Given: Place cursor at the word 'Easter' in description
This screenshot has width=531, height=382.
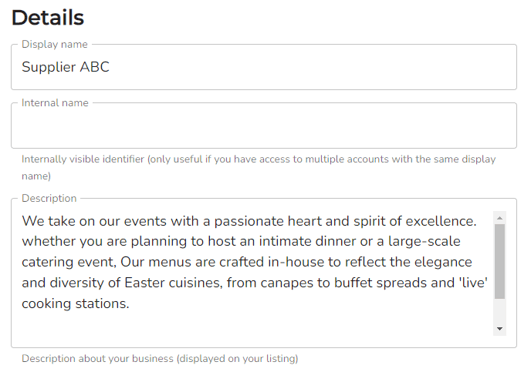Looking at the screenshot, I should (x=145, y=283).
